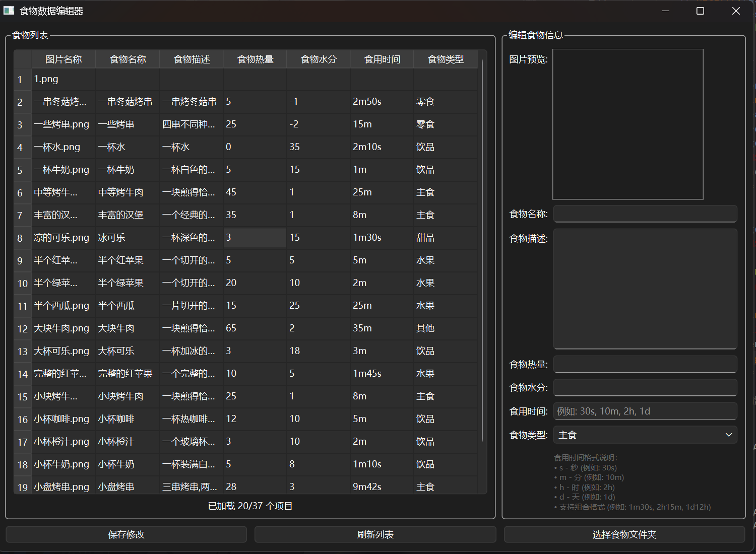The height and width of the screenshot is (554, 756).
Task: Maximize the 食物数据编辑器 window
Action: (x=700, y=11)
